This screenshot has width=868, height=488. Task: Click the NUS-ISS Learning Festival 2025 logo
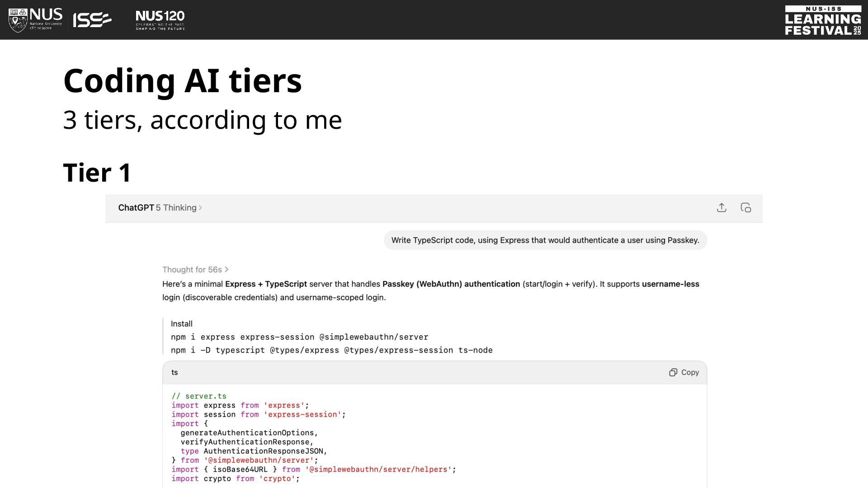(x=823, y=20)
